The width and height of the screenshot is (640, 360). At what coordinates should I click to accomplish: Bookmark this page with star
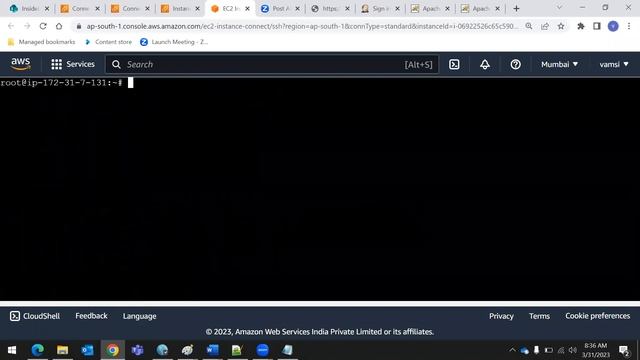(x=561, y=26)
